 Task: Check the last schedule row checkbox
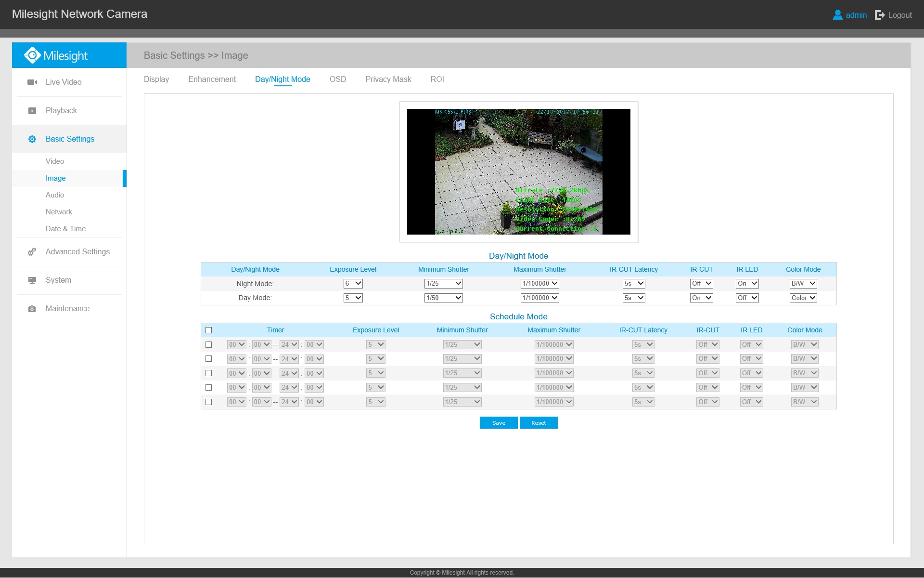pyautogui.click(x=208, y=402)
